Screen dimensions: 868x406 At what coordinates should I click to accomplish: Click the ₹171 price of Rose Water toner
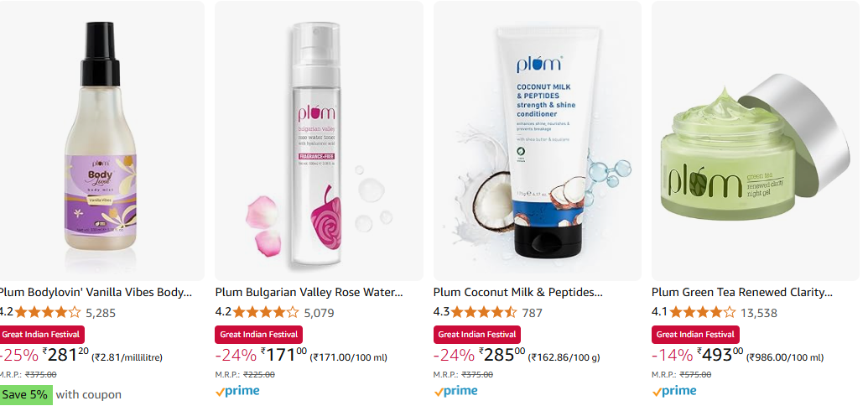(x=283, y=355)
